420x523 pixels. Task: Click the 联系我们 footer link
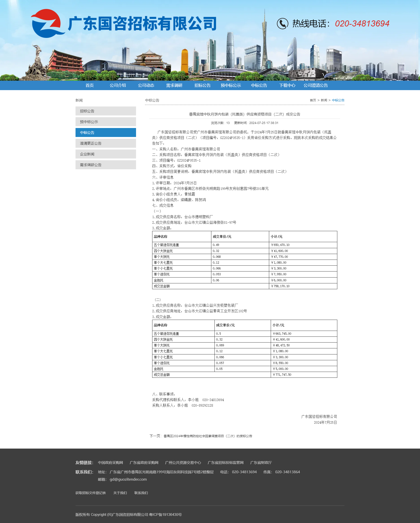141,493
